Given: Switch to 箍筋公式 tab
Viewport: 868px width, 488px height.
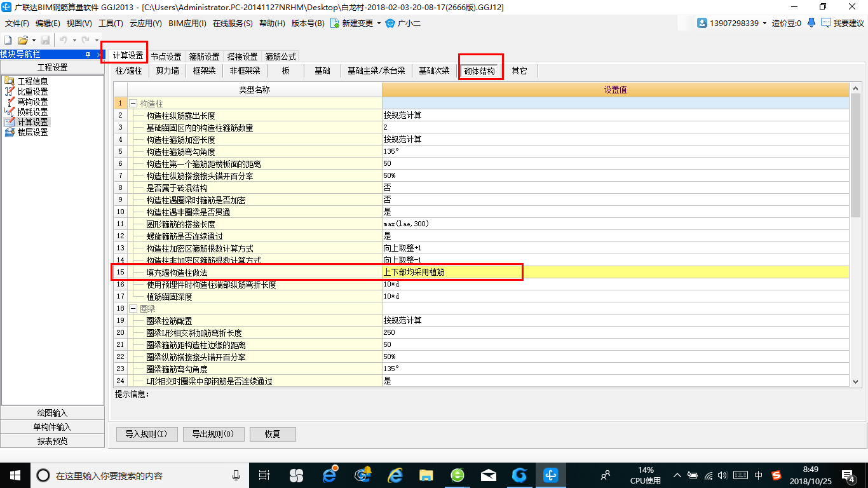Looking at the screenshot, I should click(x=280, y=57).
